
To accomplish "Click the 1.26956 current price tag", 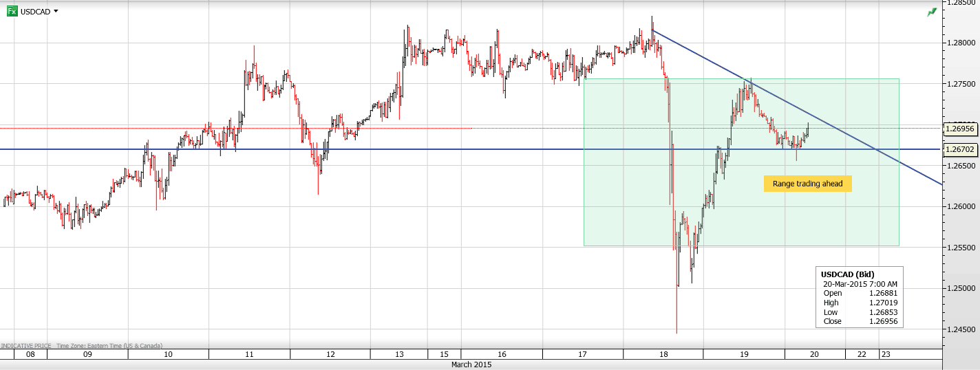I will coord(960,128).
